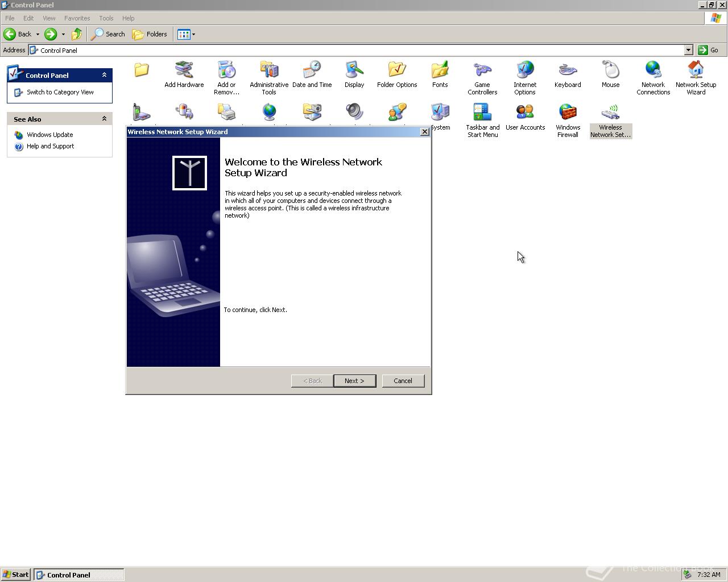This screenshot has width=728, height=582.
Task: Open the Administrative Tools icon
Action: 269,78
